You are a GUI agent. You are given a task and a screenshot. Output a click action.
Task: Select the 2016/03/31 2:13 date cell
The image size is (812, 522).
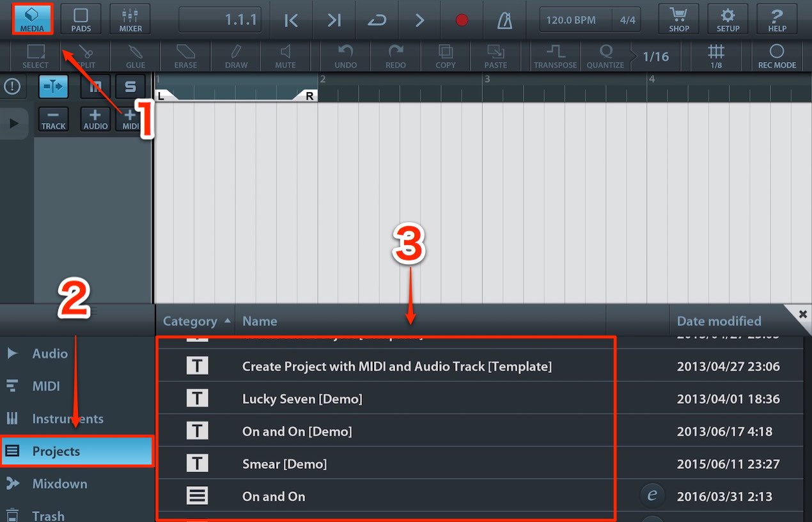click(724, 496)
